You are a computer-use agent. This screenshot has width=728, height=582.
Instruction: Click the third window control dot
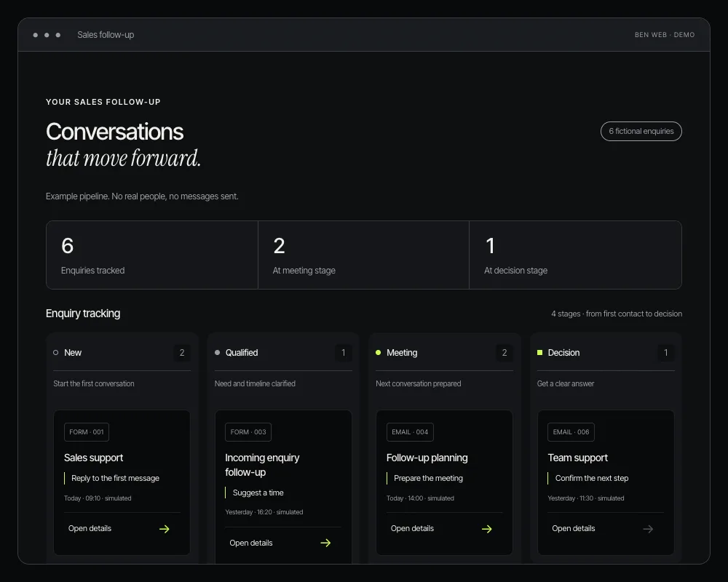(x=58, y=35)
